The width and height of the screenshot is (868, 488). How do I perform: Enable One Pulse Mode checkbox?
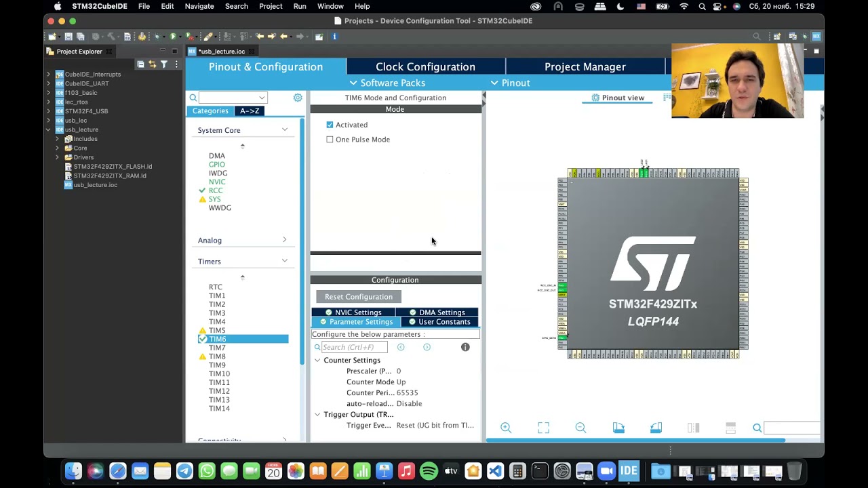tap(330, 140)
